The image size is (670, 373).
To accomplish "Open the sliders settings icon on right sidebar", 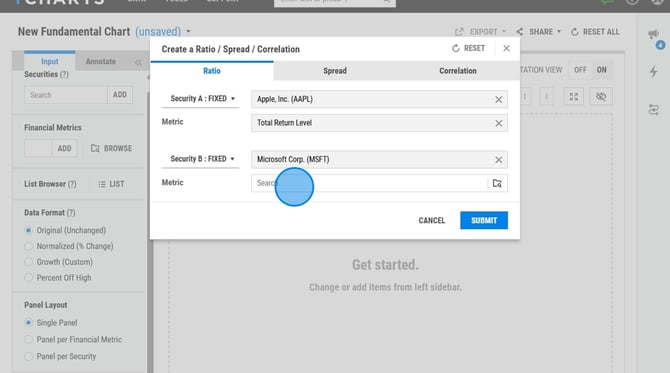I will tap(653, 110).
